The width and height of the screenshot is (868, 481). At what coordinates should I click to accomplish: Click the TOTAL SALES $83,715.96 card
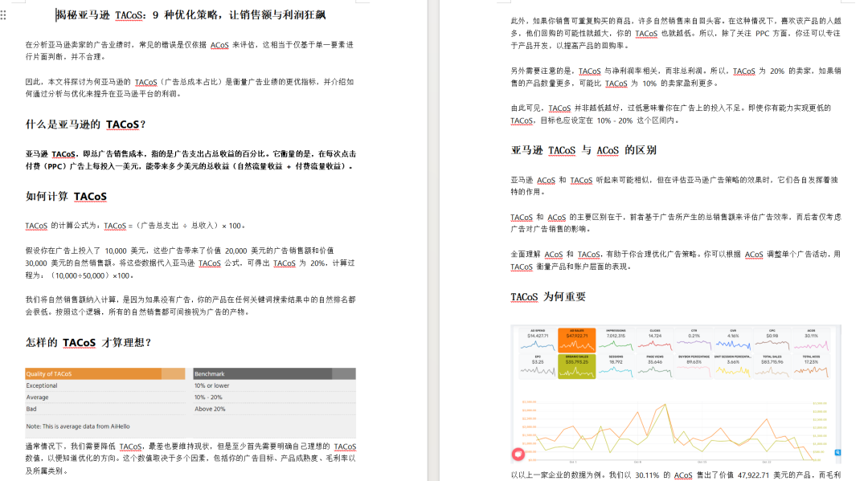tap(772, 366)
